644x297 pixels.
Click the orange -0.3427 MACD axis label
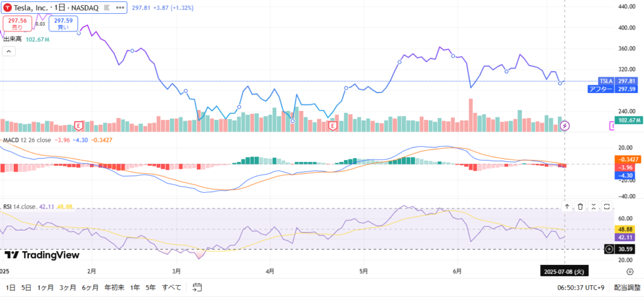[628, 159]
